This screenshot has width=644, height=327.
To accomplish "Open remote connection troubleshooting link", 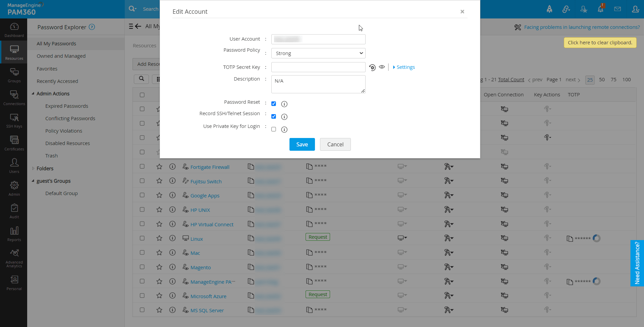I will pos(582,27).
